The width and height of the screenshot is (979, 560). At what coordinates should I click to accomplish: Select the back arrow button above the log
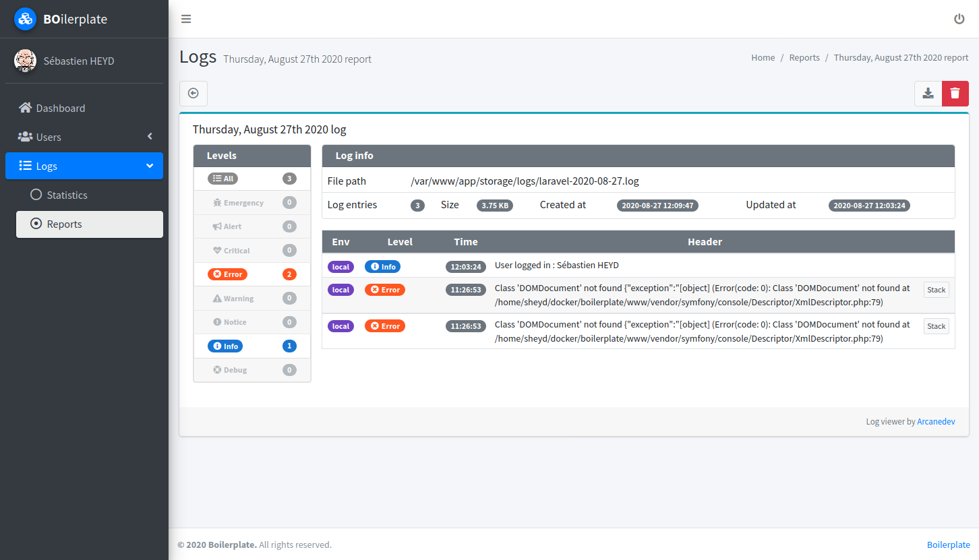coord(194,94)
